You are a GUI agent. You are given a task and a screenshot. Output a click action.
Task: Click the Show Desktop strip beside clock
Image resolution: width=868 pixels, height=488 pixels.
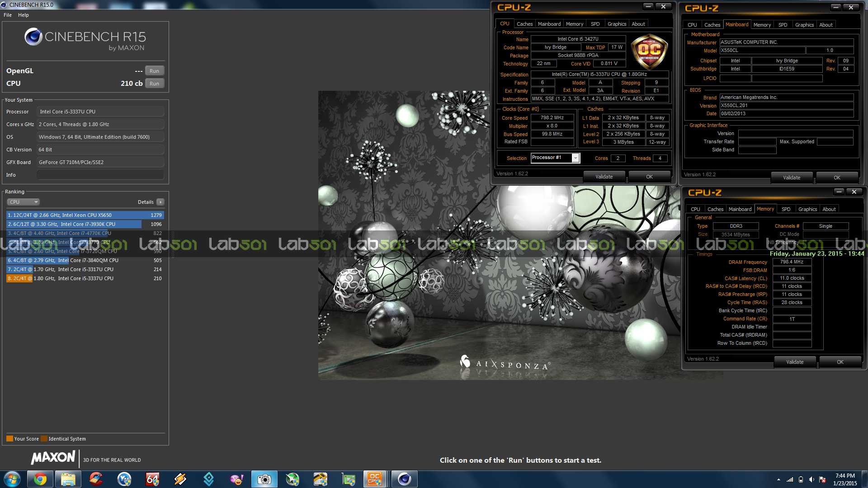[864, 479]
